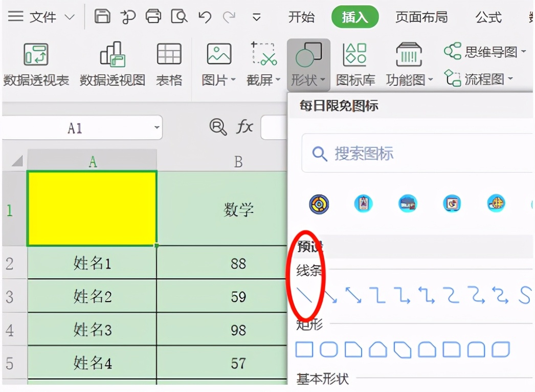Click the magnifier search icon near formula bar
This screenshot has height=392, width=535.
(x=218, y=127)
